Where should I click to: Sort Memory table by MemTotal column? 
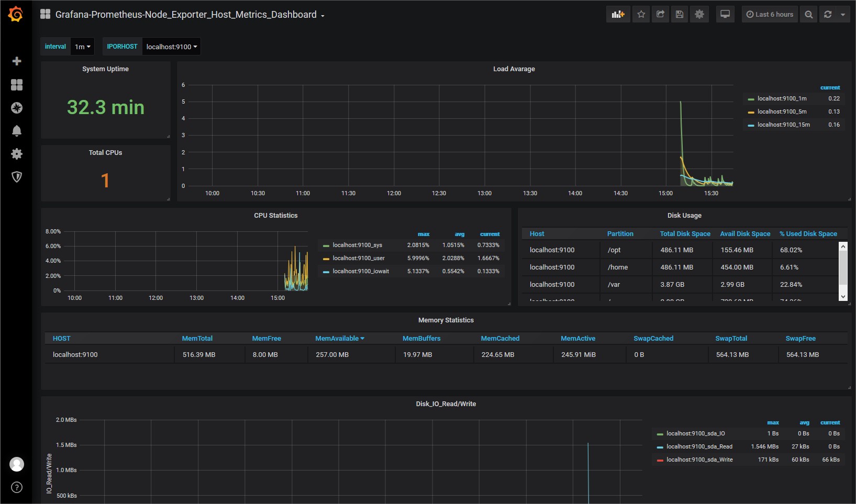coord(197,339)
